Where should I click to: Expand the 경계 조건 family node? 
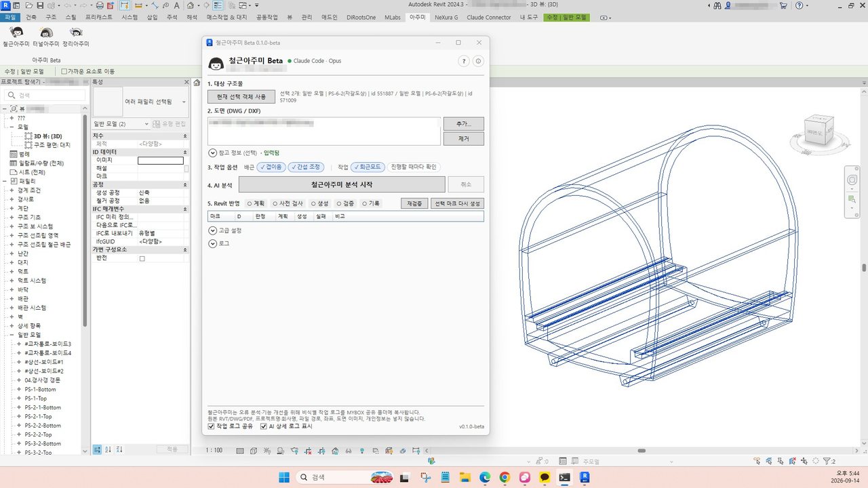pos(11,190)
